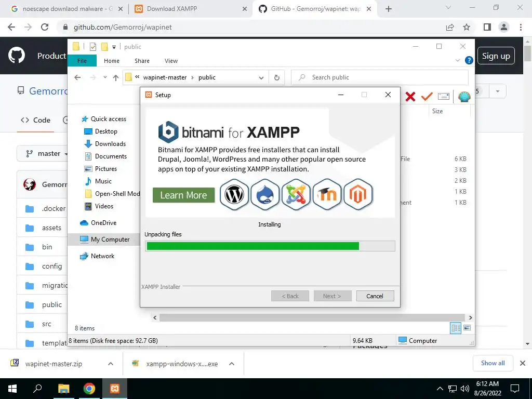Open the Code tab on GitHub
532x399 pixels.
[x=36, y=120]
